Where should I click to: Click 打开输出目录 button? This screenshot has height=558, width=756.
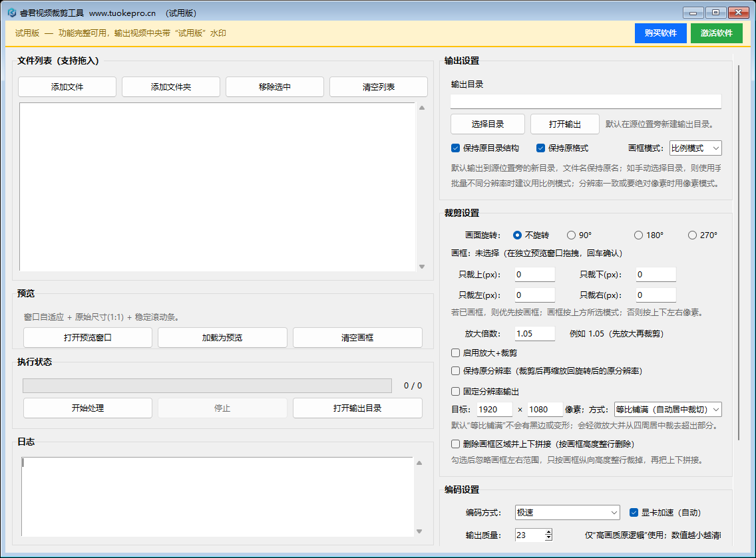[357, 408]
